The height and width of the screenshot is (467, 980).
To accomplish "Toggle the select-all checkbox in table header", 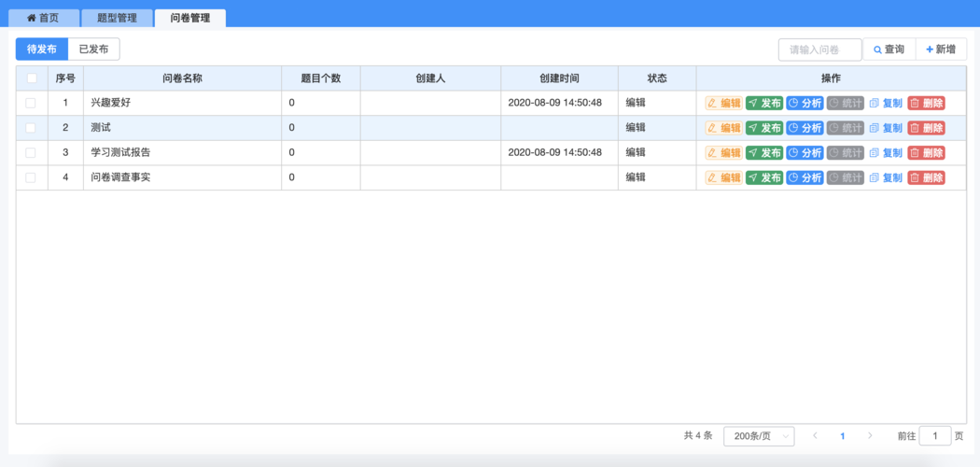I will coord(32,78).
